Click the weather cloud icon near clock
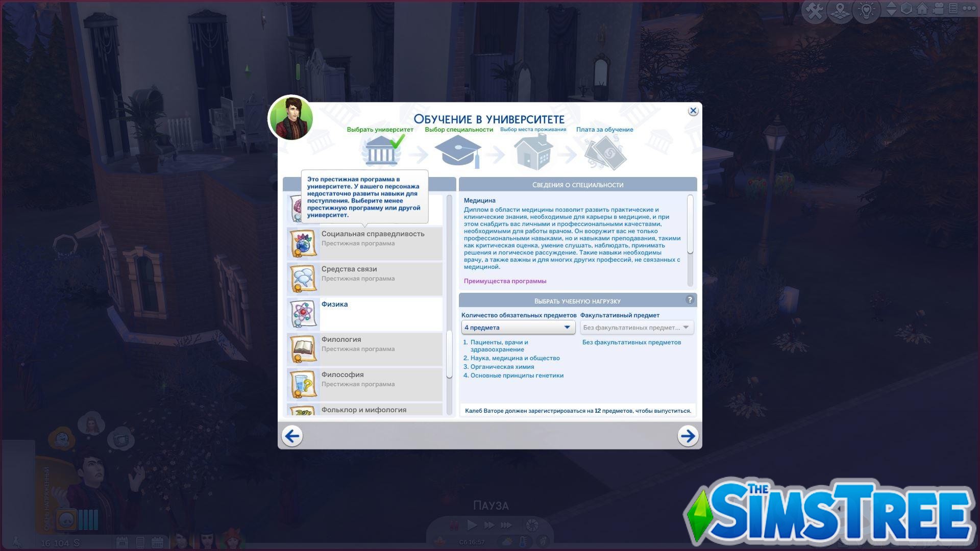Viewport: 980px width, 551px height. (x=508, y=542)
